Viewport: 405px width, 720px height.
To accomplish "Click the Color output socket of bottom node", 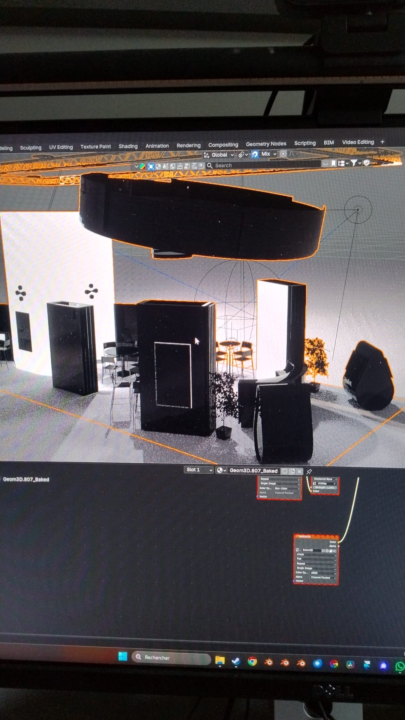I will (338, 542).
